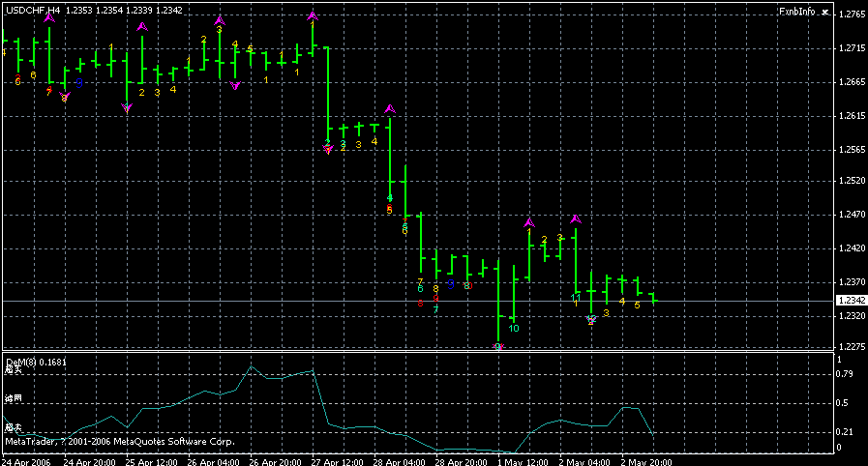The image size is (868, 466).
Task: Select the 24 Apr 20:00 time axis label
Action: coord(91,461)
